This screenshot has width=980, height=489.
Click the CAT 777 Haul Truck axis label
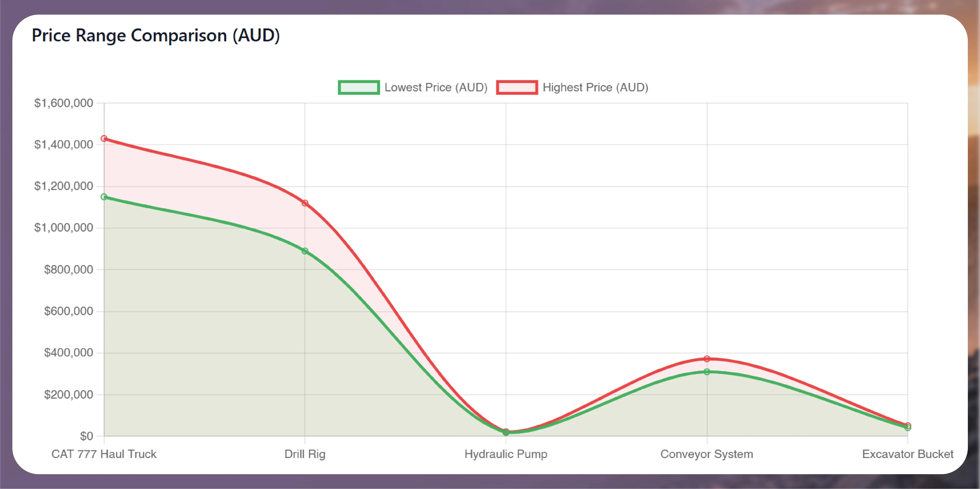pos(104,454)
